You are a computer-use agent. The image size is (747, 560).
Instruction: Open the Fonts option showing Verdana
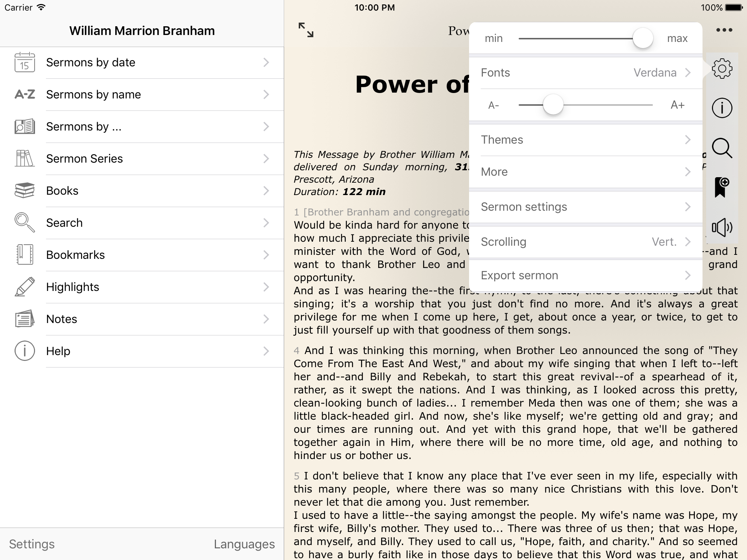click(586, 73)
